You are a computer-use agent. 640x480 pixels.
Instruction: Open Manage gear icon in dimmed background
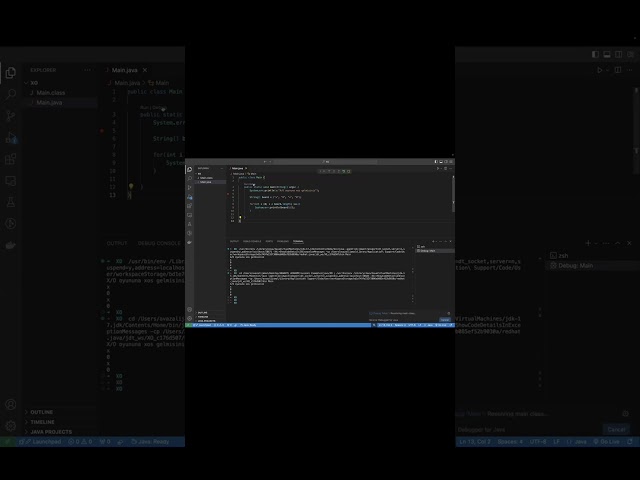(11, 426)
